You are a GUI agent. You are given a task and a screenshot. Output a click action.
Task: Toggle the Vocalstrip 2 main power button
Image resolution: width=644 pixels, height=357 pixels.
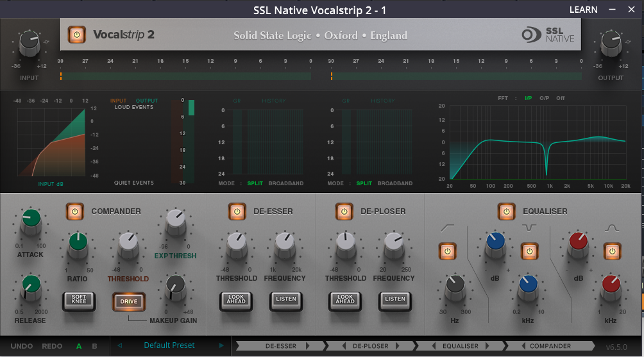click(x=77, y=35)
